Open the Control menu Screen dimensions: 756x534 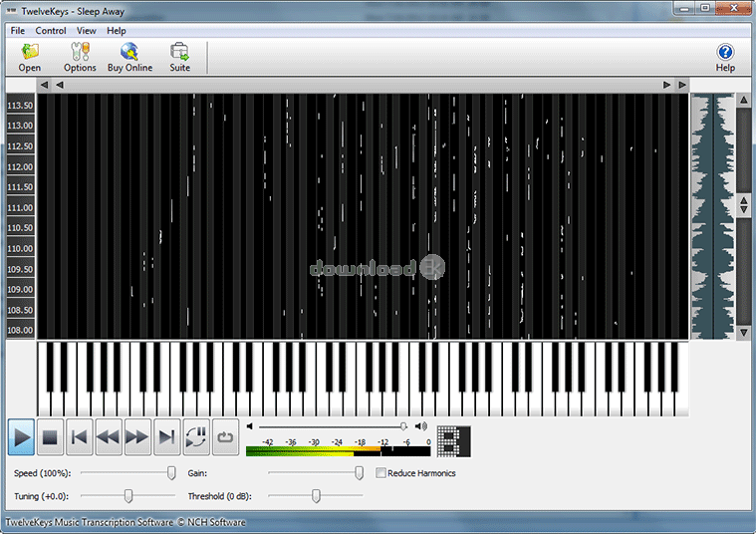point(51,31)
